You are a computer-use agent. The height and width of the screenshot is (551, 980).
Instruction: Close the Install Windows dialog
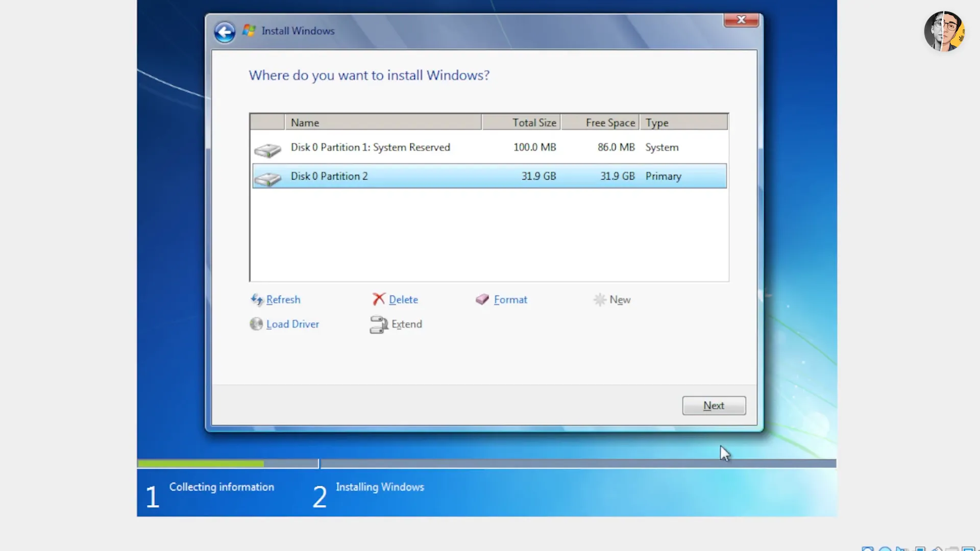[x=741, y=19]
